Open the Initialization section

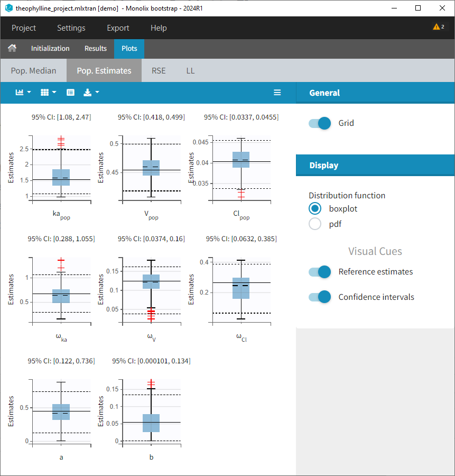(50, 48)
